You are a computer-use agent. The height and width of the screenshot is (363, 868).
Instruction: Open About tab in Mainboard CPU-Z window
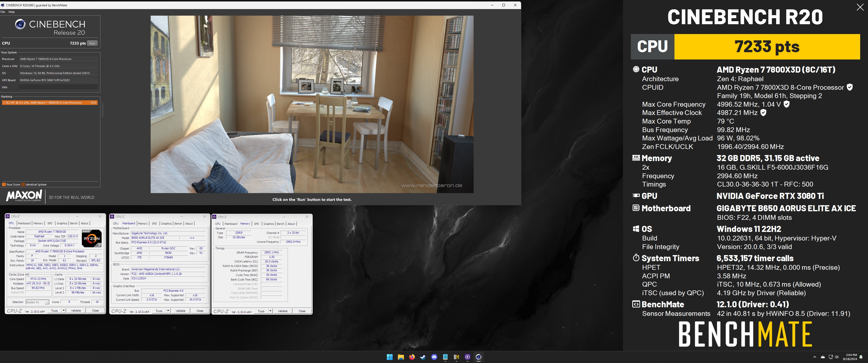(x=189, y=224)
